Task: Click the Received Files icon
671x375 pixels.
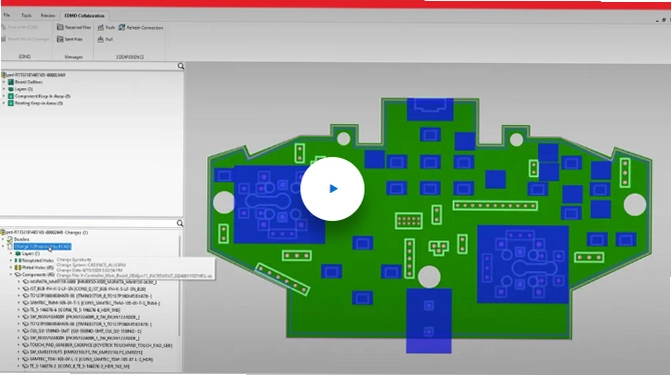Action: coord(60,27)
